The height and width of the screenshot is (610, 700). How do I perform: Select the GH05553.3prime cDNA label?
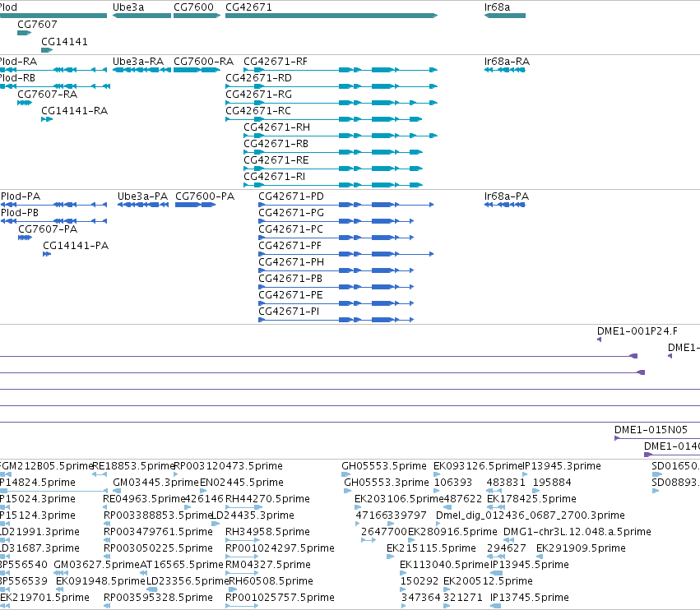point(386,483)
